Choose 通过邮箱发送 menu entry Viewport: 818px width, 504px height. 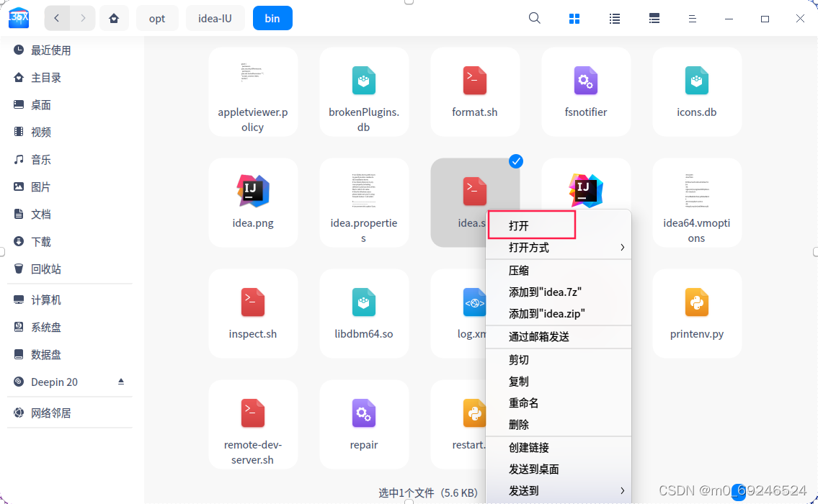559,337
